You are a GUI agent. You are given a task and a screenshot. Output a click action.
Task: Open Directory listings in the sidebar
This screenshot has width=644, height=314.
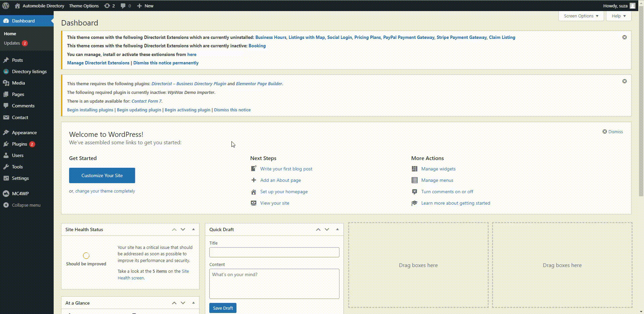[x=29, y=71]
